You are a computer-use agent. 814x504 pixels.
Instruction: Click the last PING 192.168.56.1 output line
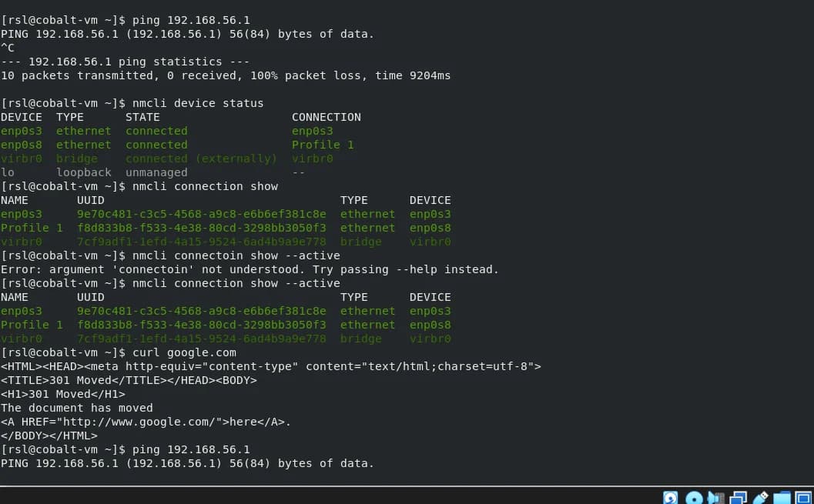187,463
